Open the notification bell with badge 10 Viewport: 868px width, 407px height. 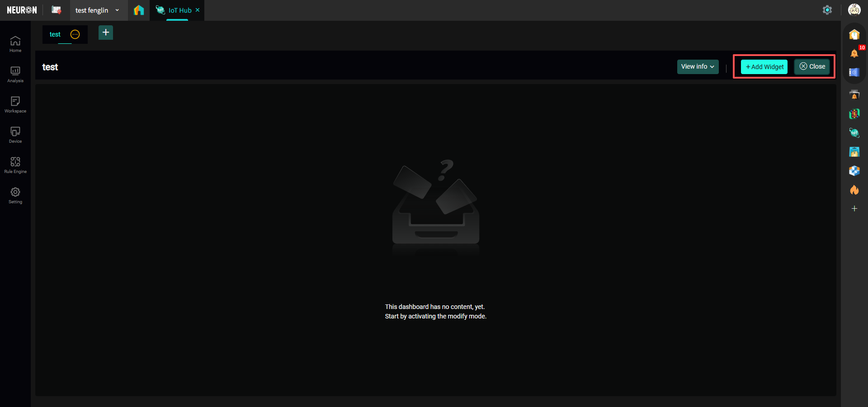pos(854,53)
